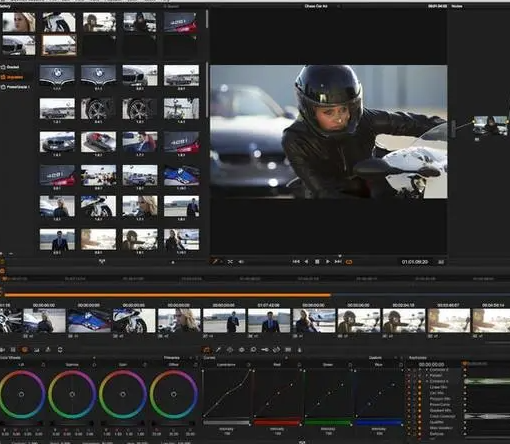Screen dimensions: 510x444
Task: Skip to last frame in viewer transport
Action: 338,262
